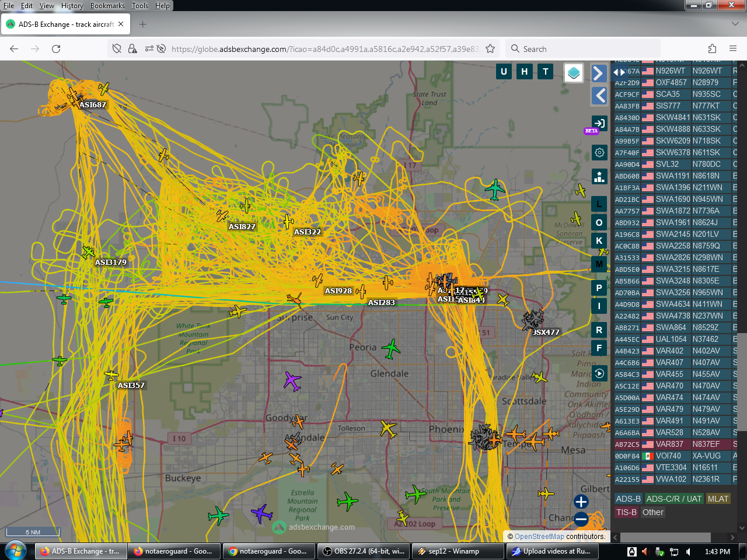Viewport: 747px width, 560px height.
Task: Open the Firefox application menu
Action: [733, 49]
